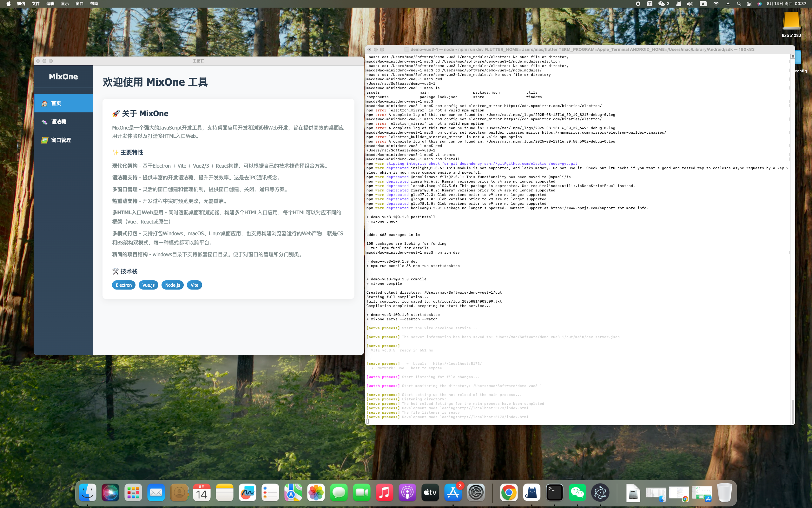The height and width of the screenshot is (508, 812).
Task: Open Launchpad from the Dock
Action: coord(133,492)
